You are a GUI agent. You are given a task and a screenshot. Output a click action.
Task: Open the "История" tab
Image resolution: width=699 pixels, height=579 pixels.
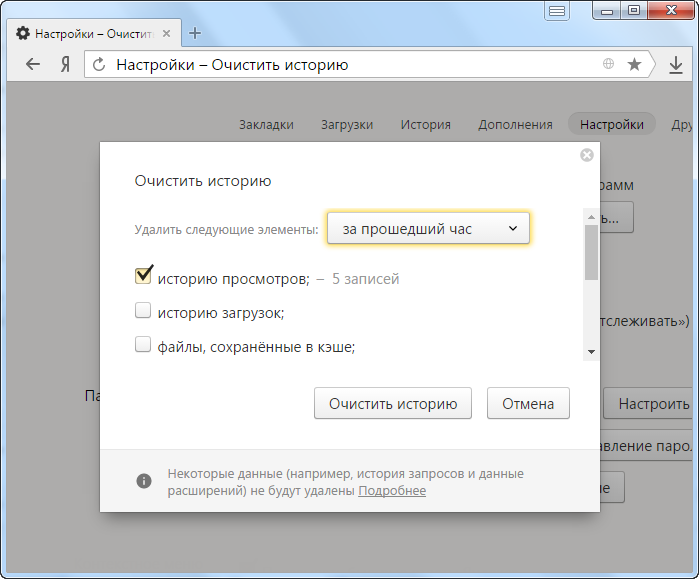(x=425, y=125)
